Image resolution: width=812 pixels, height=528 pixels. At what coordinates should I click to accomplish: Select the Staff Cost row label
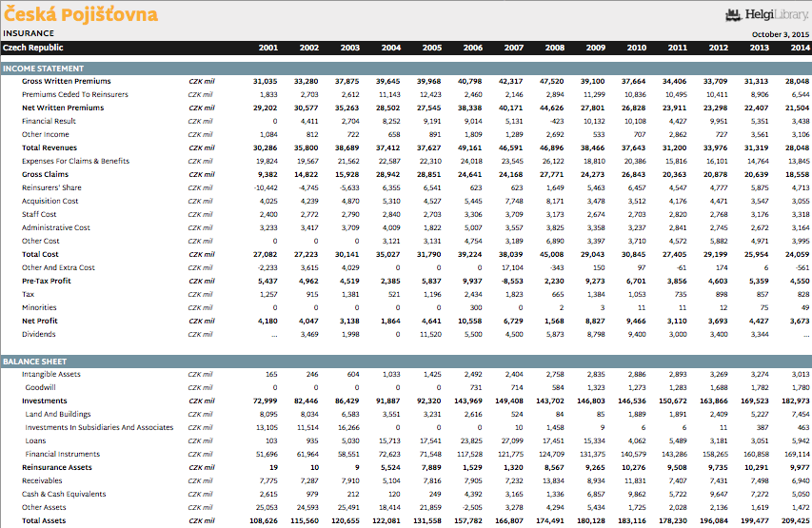tap(39, 214)
